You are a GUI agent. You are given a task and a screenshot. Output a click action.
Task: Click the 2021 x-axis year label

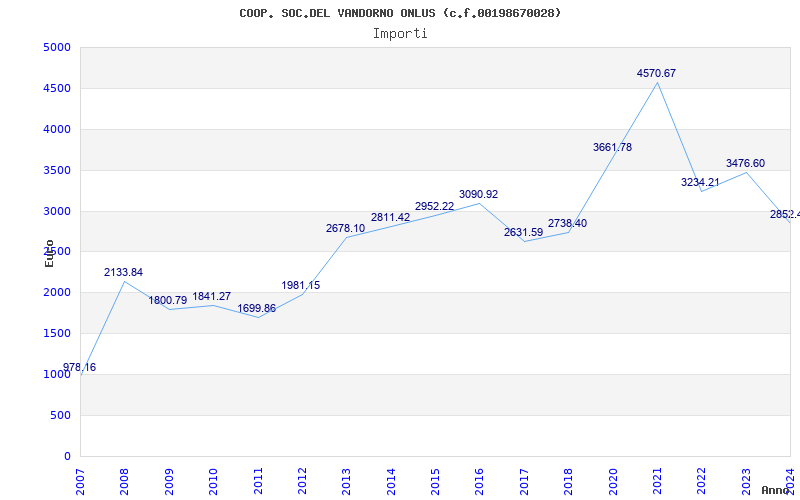pyautogui.click(x=657, y=481)
